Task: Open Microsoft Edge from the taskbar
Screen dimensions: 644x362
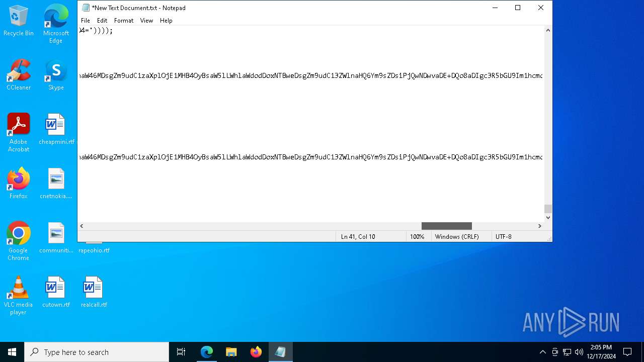Action: 207,352
